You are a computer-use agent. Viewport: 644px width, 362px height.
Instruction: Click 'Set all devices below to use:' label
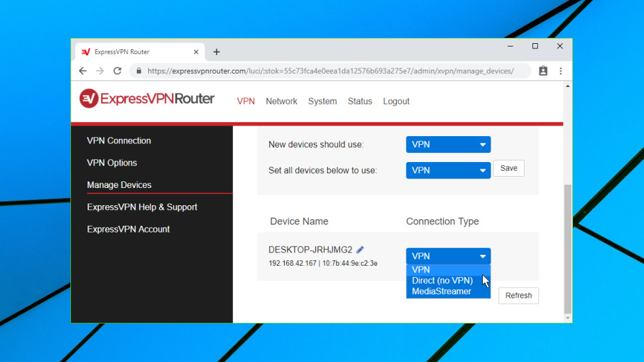click(x=323, y=171)
